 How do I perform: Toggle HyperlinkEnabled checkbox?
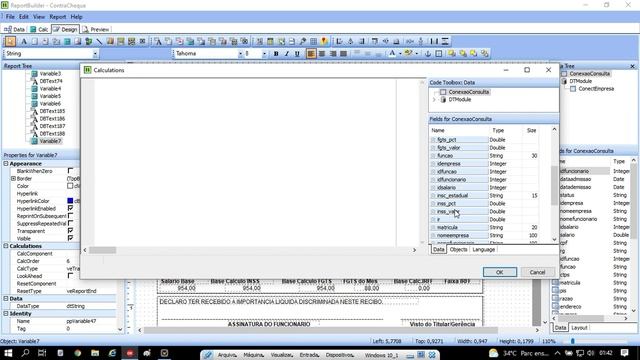(x=70, y=208)
